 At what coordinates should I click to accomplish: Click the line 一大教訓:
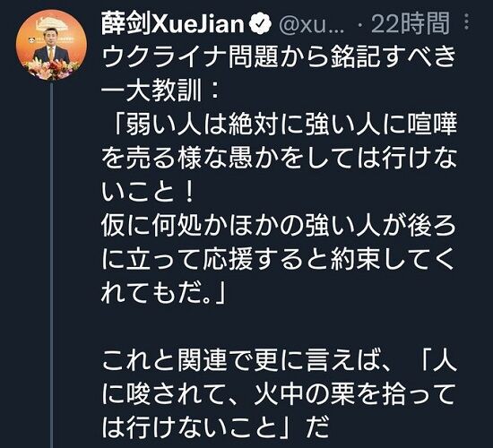[x=160, y=91]
